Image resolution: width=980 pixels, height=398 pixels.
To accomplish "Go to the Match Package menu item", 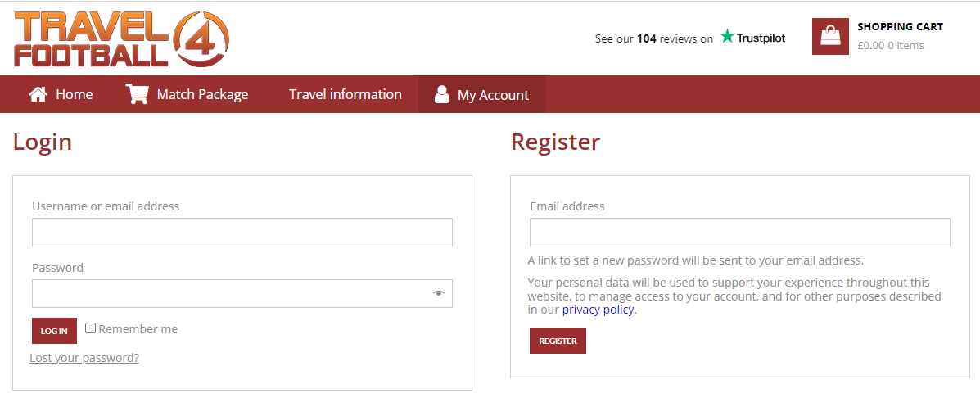I will click(x=202, y=94).
